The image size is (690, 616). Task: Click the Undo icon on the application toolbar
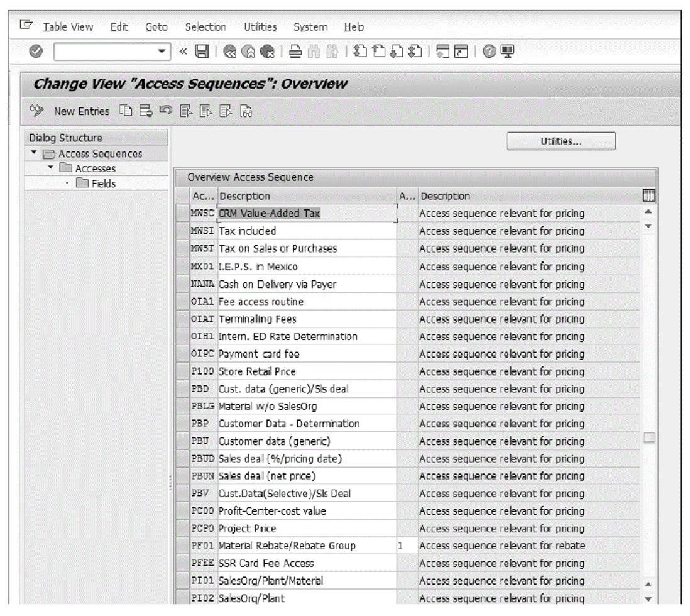tap(166, 111)
